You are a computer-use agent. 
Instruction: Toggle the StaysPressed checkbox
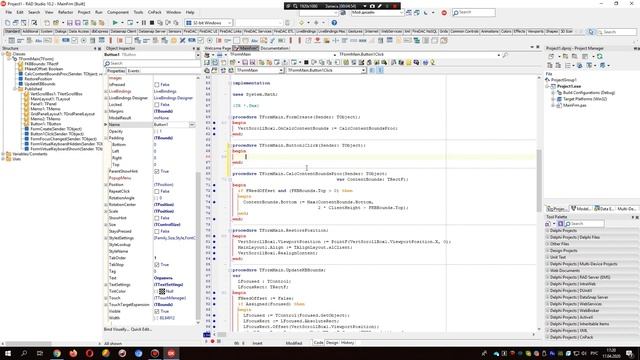157,231
